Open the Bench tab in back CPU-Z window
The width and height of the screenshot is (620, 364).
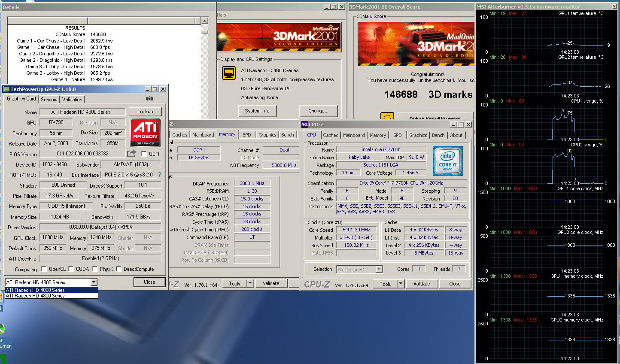288,135
